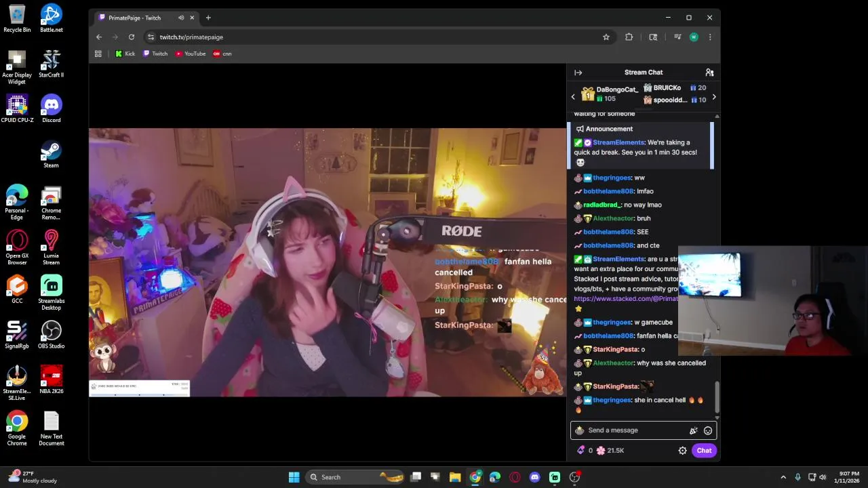Open thegringoes username on 'ww' message
The width and height of the screenshot is (868, 488).
coord(612,178)
